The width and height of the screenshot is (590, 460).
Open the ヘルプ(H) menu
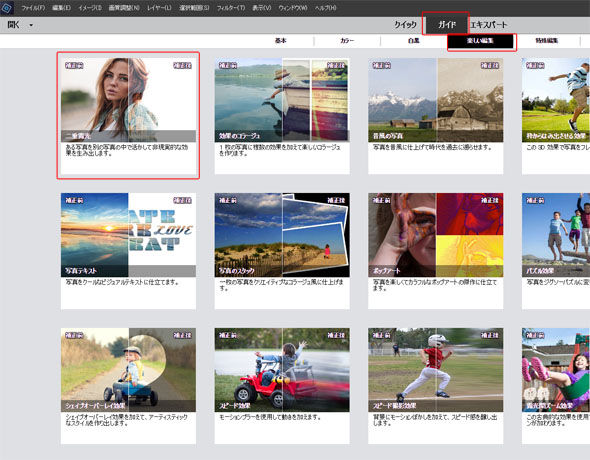325,8
